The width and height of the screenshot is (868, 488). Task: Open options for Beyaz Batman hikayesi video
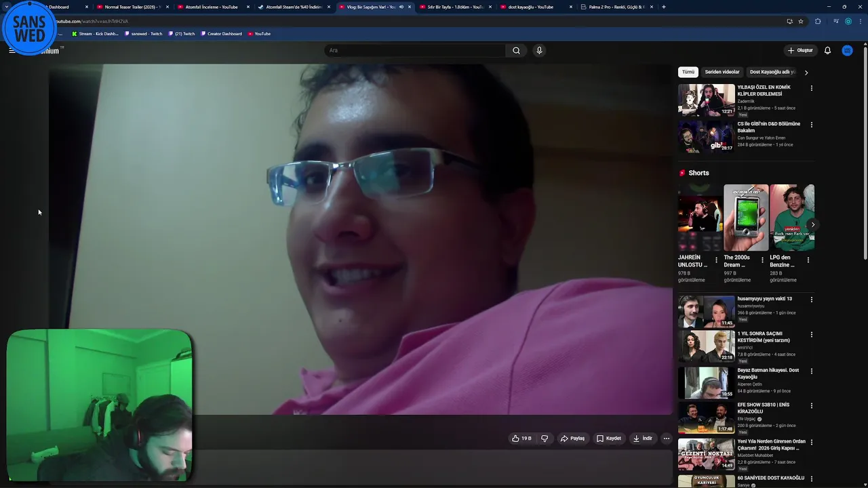tap(811, 371)
